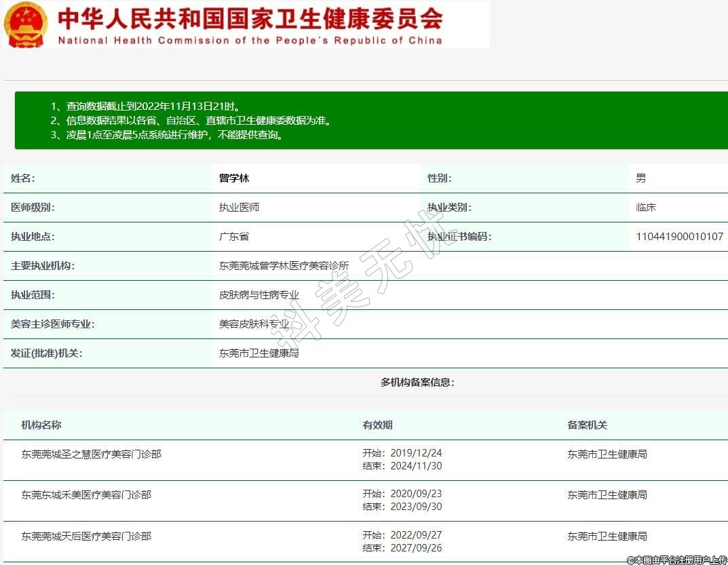Screen dimensions: 728x565
Task: Click the gender value 男
Action: coord(640,178)
